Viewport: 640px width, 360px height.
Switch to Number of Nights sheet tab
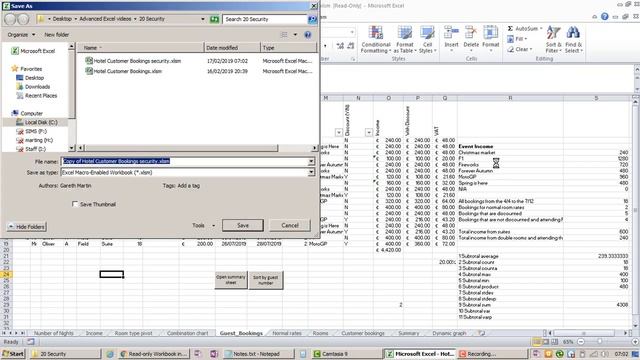(53, 333)
